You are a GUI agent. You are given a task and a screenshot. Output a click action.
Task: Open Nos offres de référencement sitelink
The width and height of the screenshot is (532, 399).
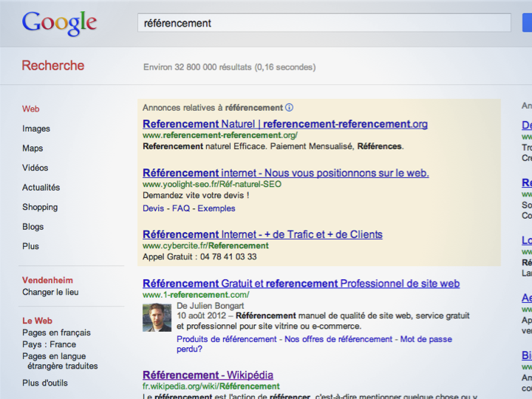338,339
